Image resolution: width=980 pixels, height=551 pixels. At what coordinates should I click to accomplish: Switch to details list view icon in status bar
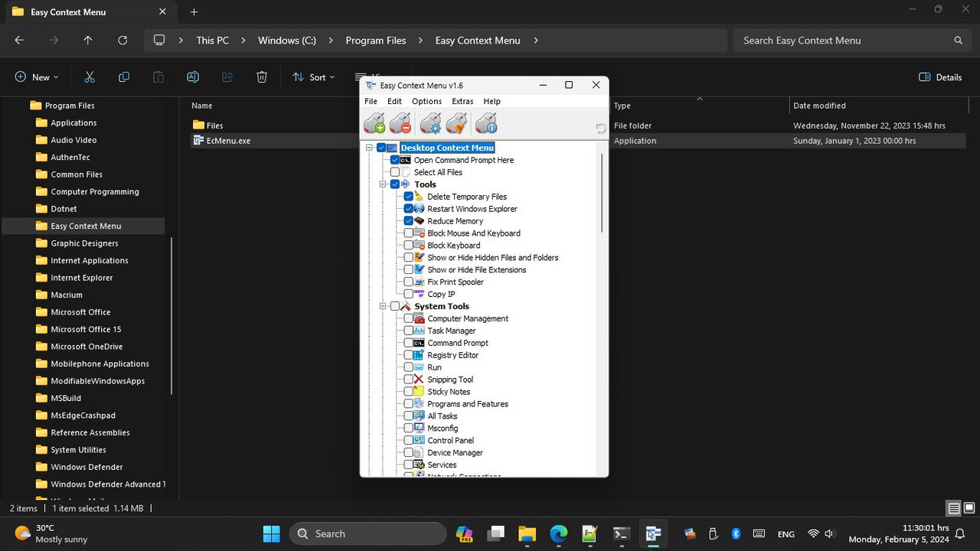[x=954, y=508]
